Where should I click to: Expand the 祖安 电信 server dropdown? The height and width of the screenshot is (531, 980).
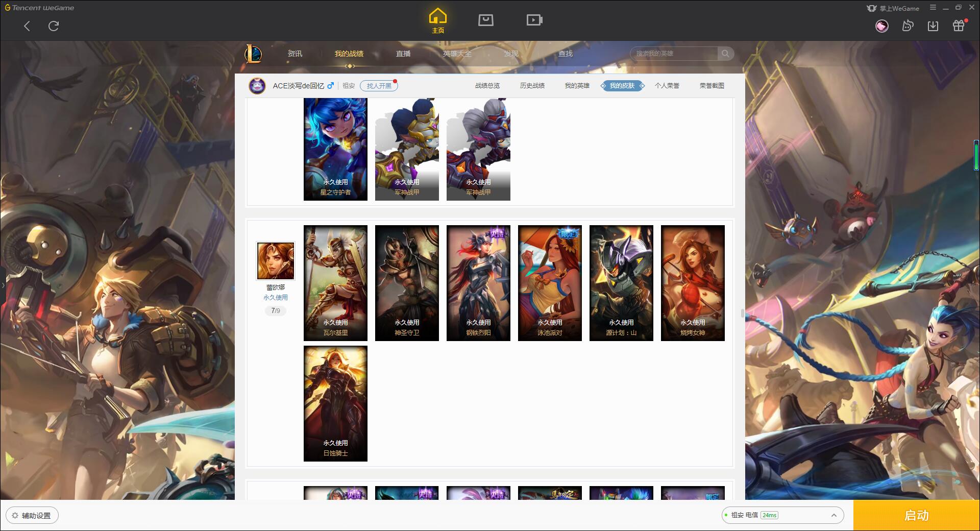(782, 515)
